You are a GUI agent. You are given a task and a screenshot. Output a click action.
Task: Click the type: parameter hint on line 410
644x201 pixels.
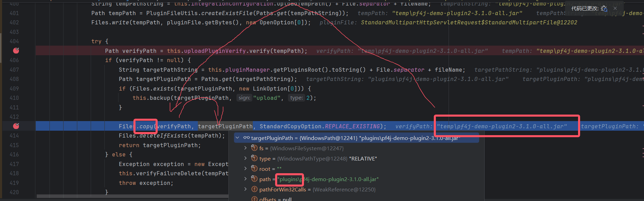(x=296, y=98)
